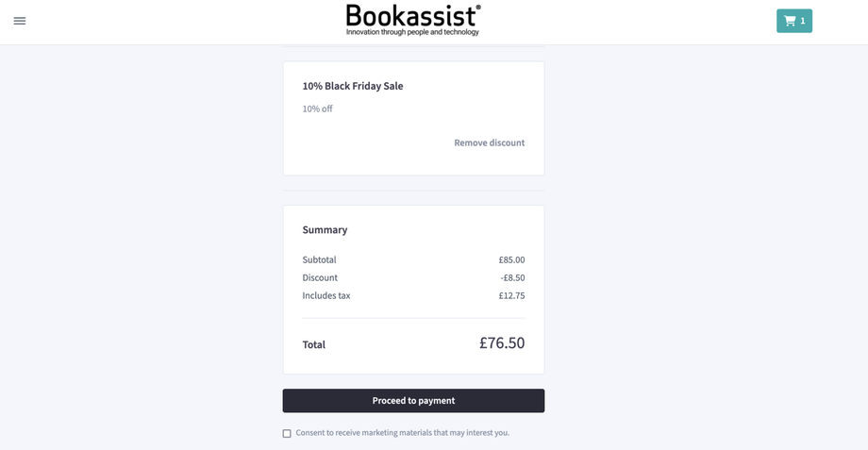
Task: Click Proceed to payment
Action: click(413, 401)
